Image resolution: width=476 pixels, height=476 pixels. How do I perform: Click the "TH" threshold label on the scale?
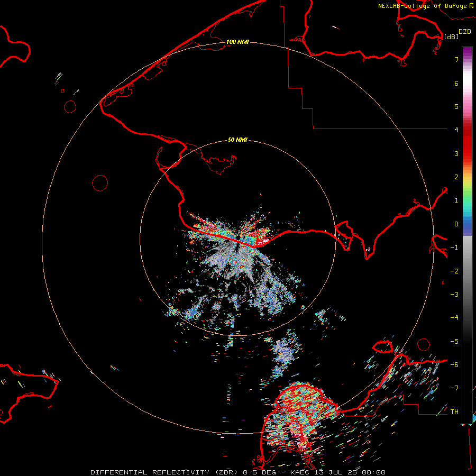(454, 412)
